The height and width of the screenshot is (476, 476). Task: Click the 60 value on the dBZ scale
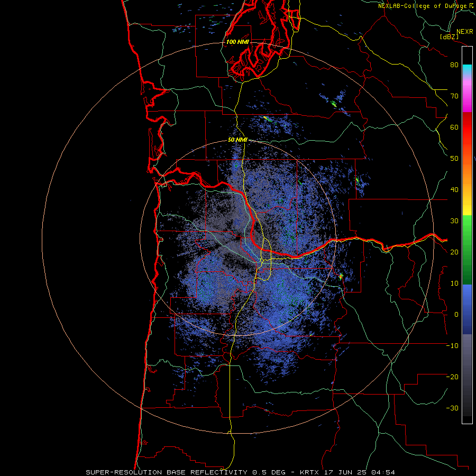click(x=454, y=127)
